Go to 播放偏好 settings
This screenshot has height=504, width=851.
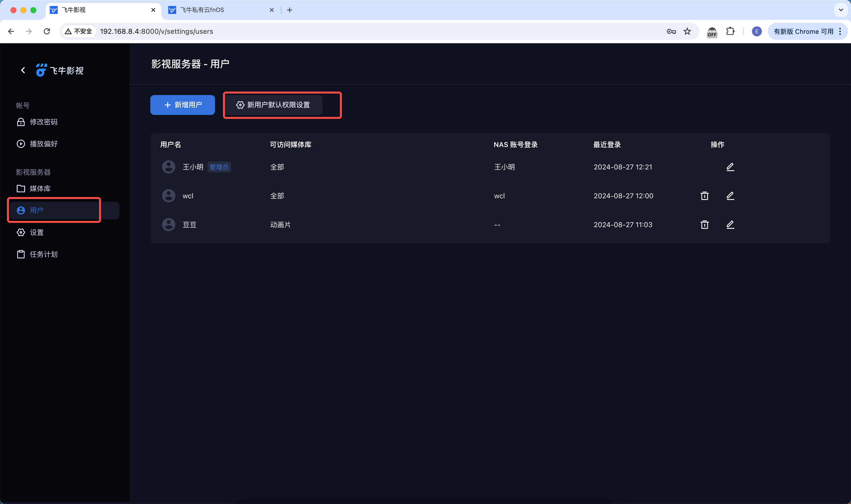pos(44,144)
